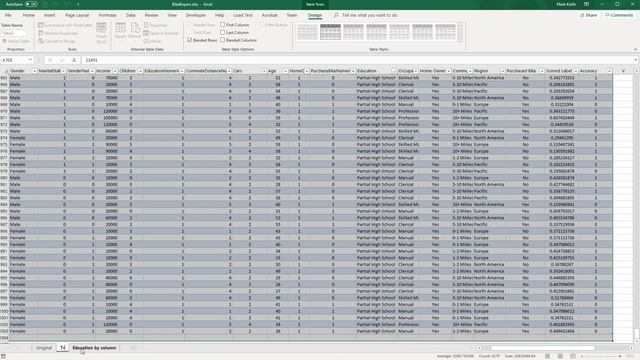Viewport: 640px width, 360px height.
Task: Click the macro record status bar icon
Action: point(4,356)
